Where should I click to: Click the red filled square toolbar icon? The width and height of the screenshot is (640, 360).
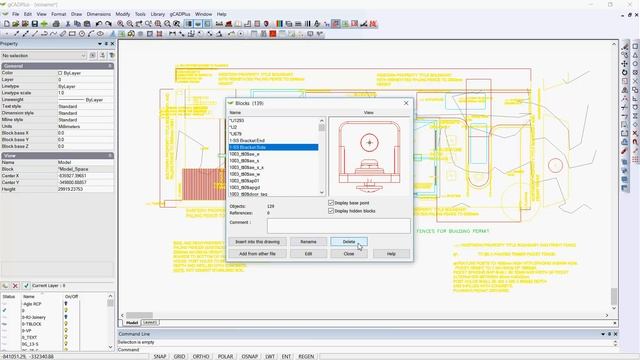coord(273,34)
